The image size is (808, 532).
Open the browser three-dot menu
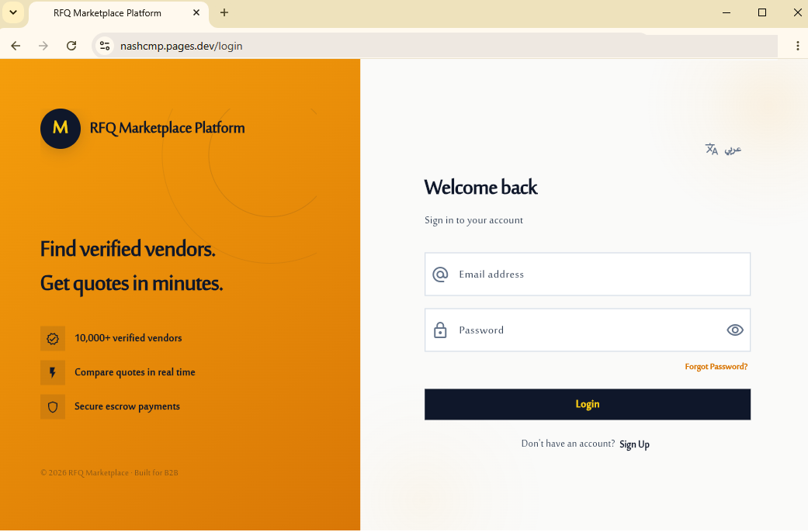[x=798, y=46]
